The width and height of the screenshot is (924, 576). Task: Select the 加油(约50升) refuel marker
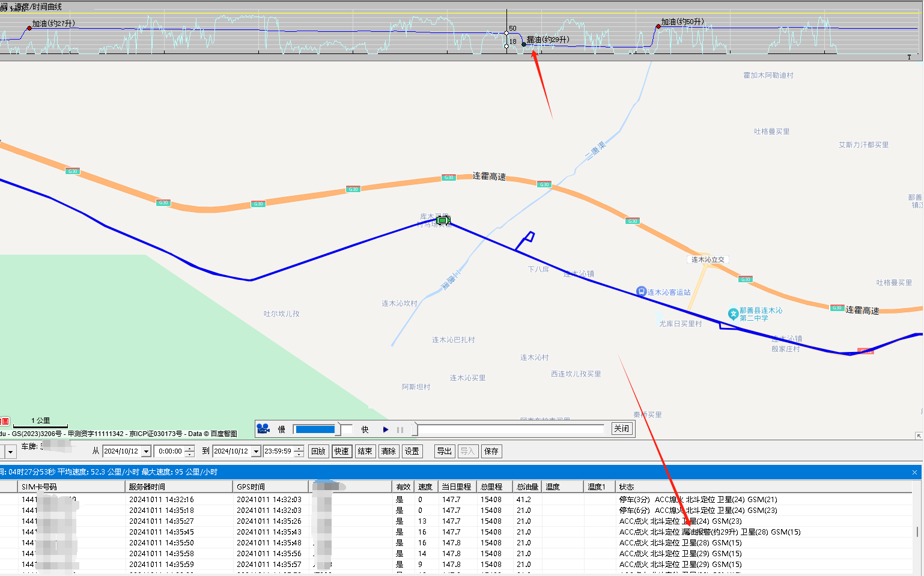(658, 26)
